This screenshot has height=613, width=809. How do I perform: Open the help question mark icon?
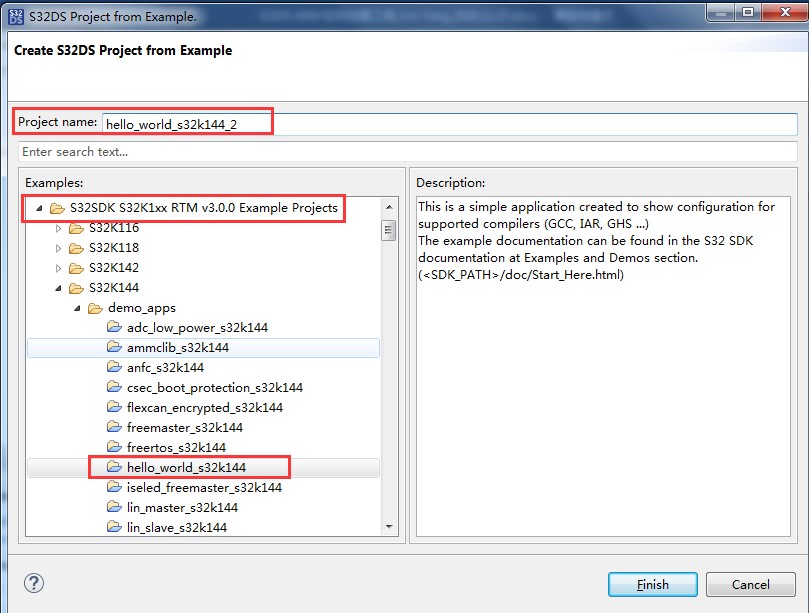[34, 584]
